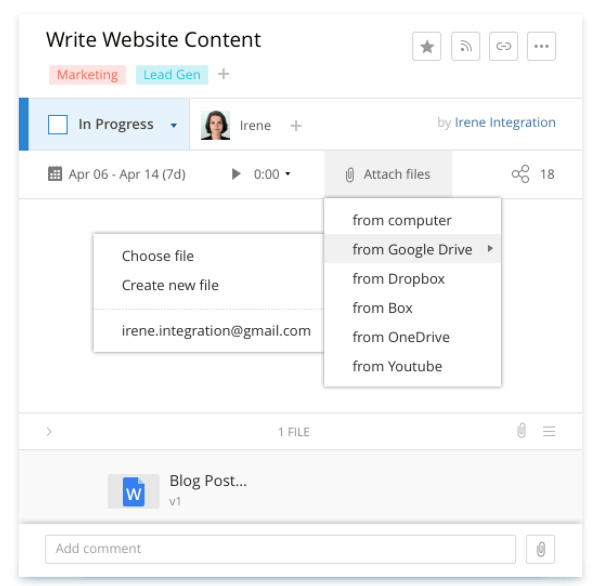Viewport: 595px width, 586px height.
Task: Open the In Progress status dropdown arrow
Action: coord(173,125)
